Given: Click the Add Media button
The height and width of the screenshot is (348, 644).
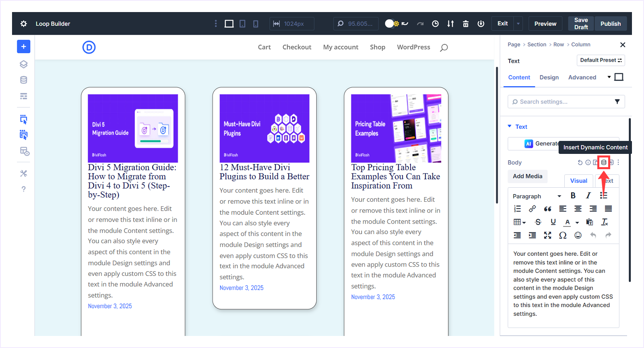Looking at the screenshot, I should (x=527, y=176).
